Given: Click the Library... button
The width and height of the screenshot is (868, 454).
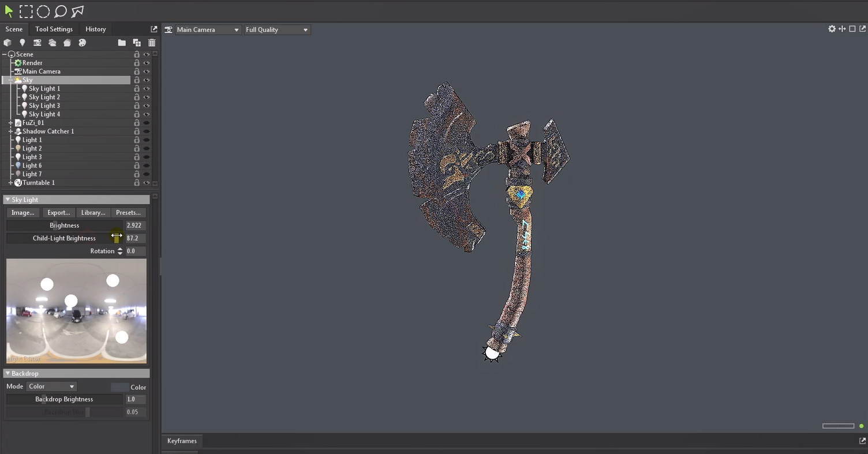Looking at the screenshot, I should 93,212.
